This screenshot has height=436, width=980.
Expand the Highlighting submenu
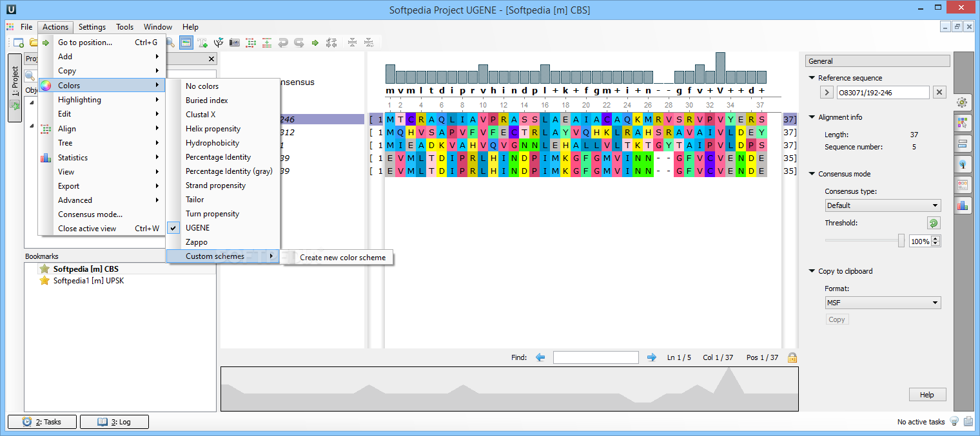click(x=101, y=100)
